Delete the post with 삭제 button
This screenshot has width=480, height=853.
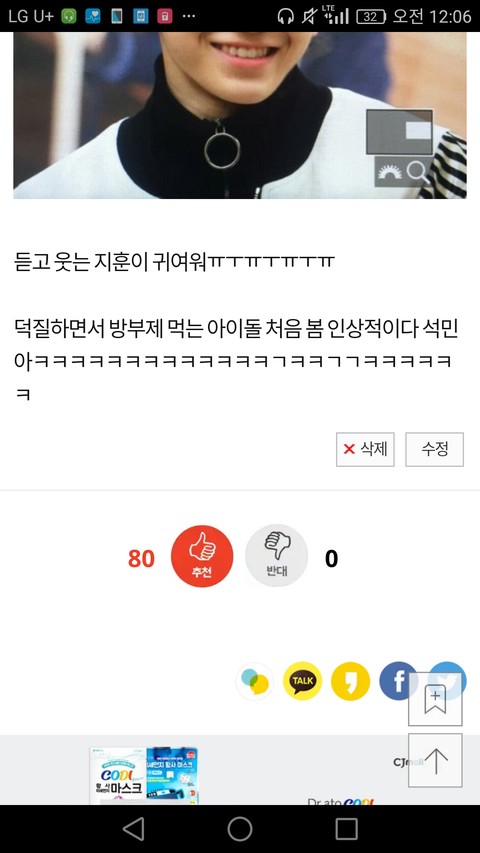(365, 449)
